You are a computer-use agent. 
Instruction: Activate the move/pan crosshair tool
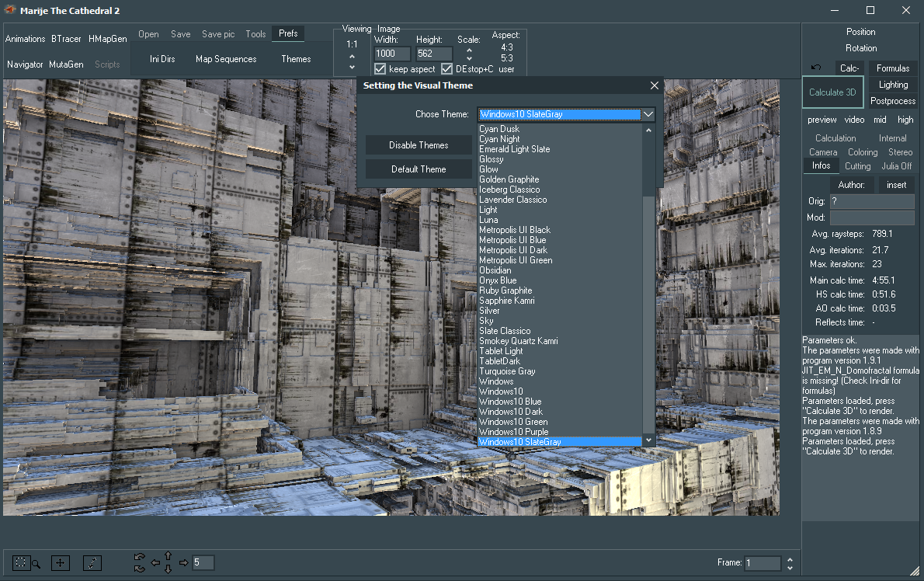click(x=60, y=563)
